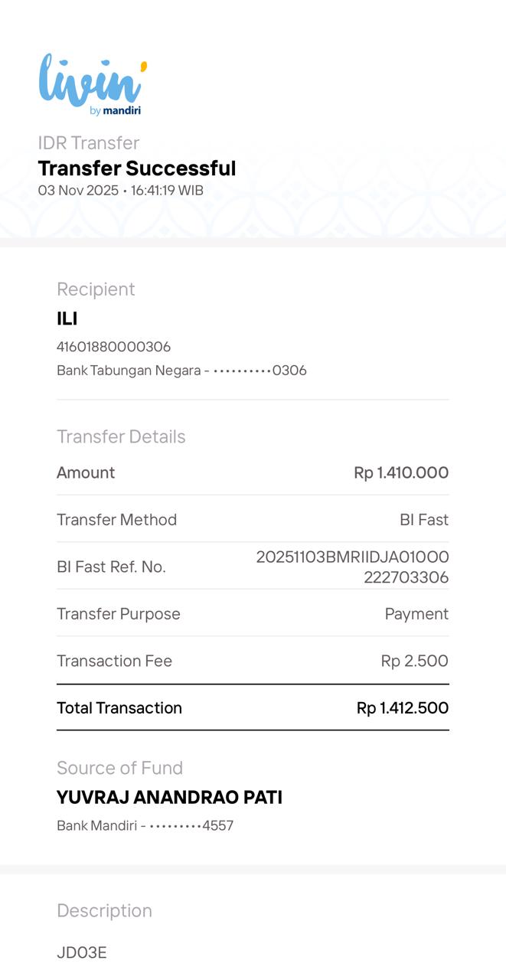Click the BI Fast transfer method value
Viewport: 506px width, 980px height.
click(424, 520)
